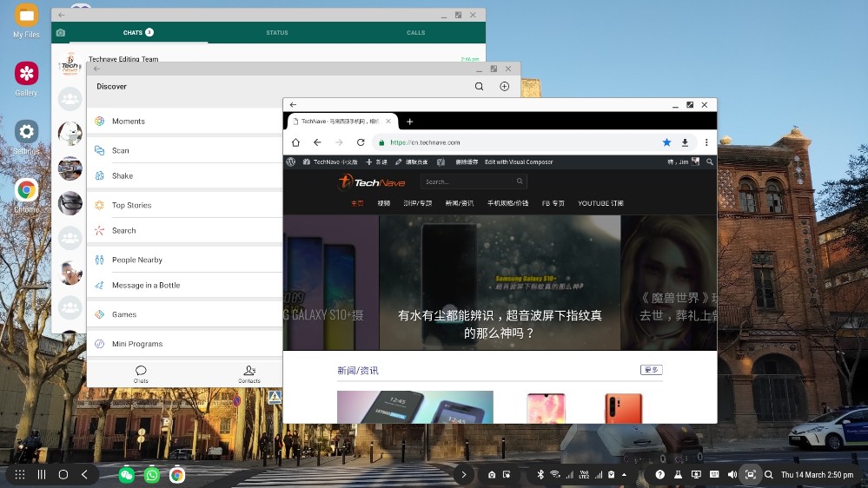Select the WhatsApp CHATS tab
Viewport: 868px width, 488px height.
138,33
